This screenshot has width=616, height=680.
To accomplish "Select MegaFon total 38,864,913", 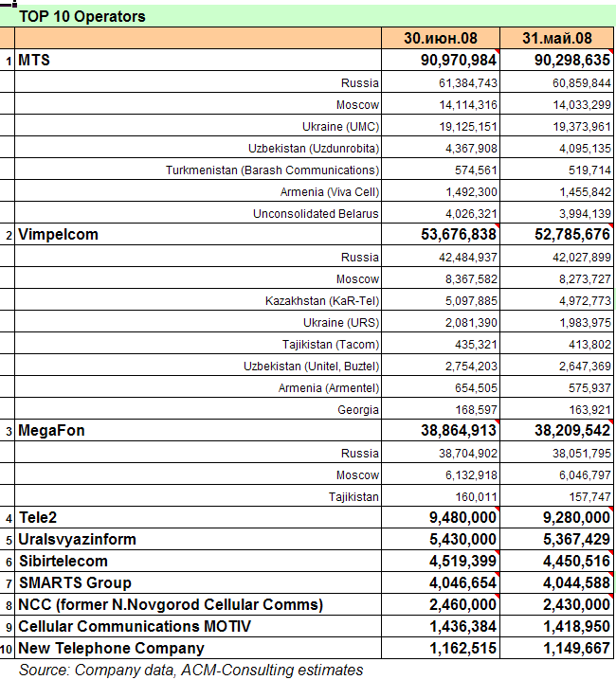I will (x=441, y=430).
